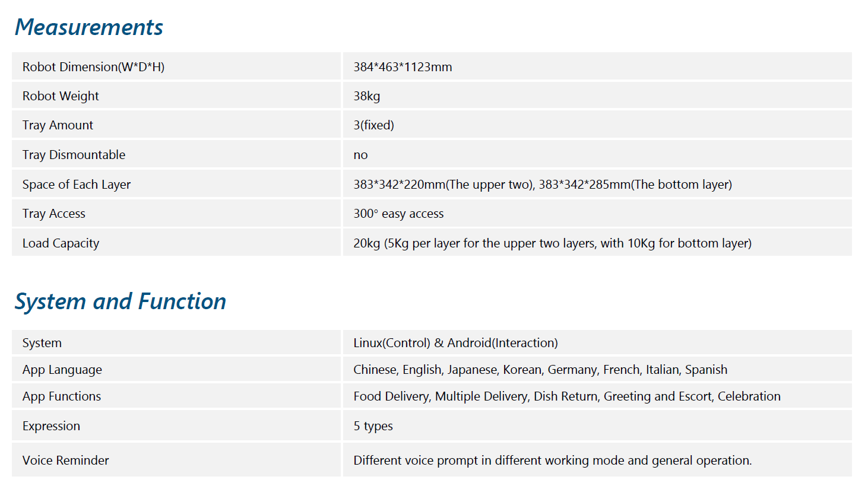Screen dimensions: 868x486
Task: Click the Space of Each Layer label
Action: [77, 185]
